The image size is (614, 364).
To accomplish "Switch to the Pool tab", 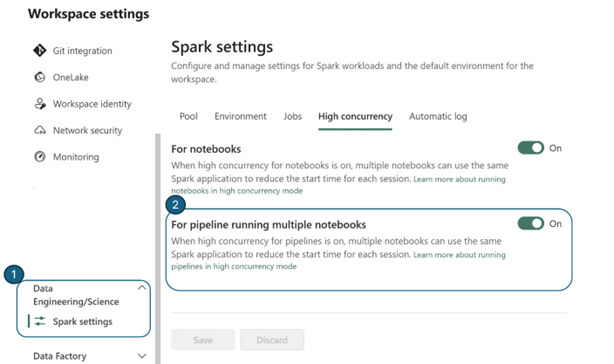I will click(188, 116).
